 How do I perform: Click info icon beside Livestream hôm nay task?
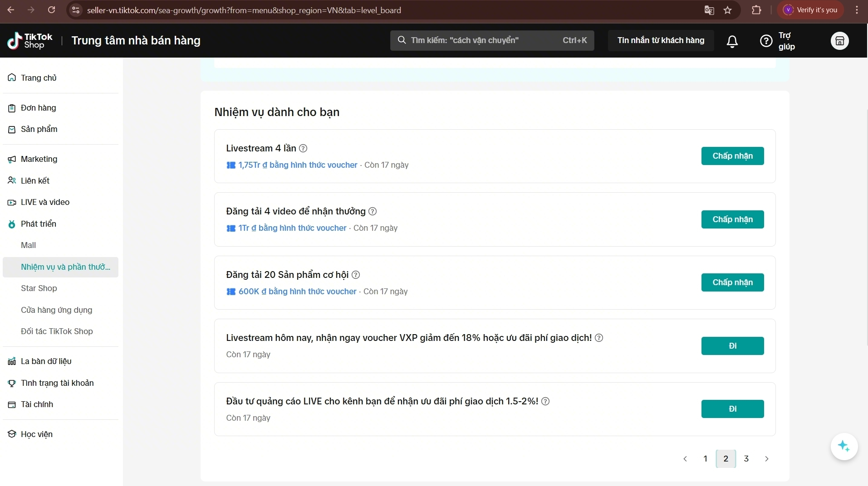(x=599, y=338)
